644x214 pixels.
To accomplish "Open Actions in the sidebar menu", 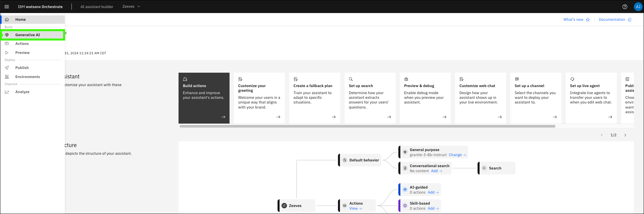I will [x=22, y=44].
